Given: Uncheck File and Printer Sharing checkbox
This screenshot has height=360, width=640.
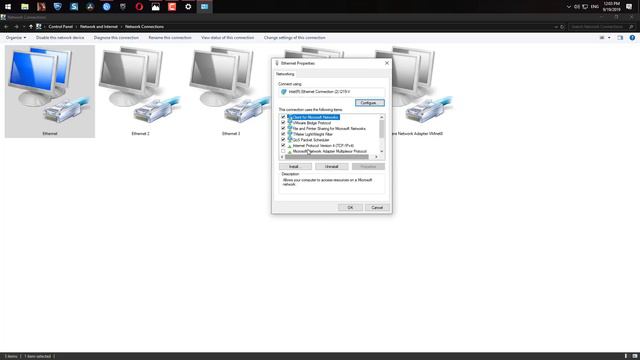Looking at the screenshot, I should (283, 129).
